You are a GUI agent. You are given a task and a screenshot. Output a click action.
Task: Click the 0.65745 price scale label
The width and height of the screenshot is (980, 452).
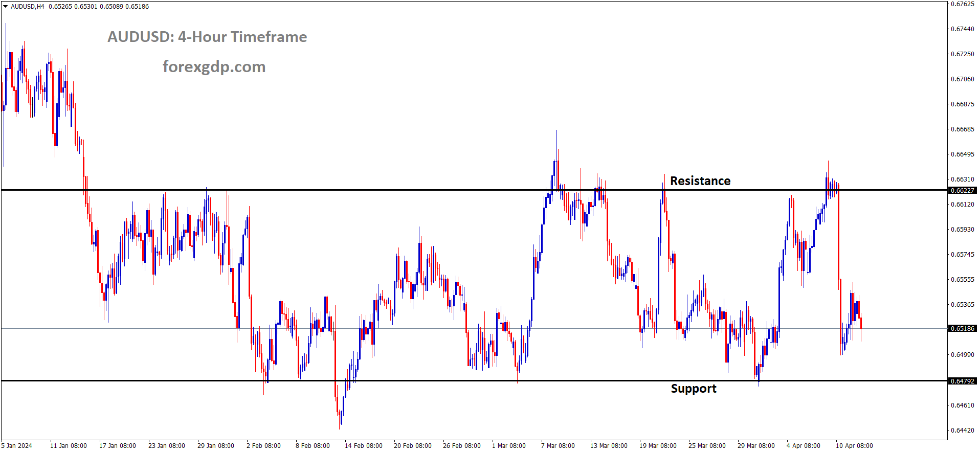click(x=963, y=254)
